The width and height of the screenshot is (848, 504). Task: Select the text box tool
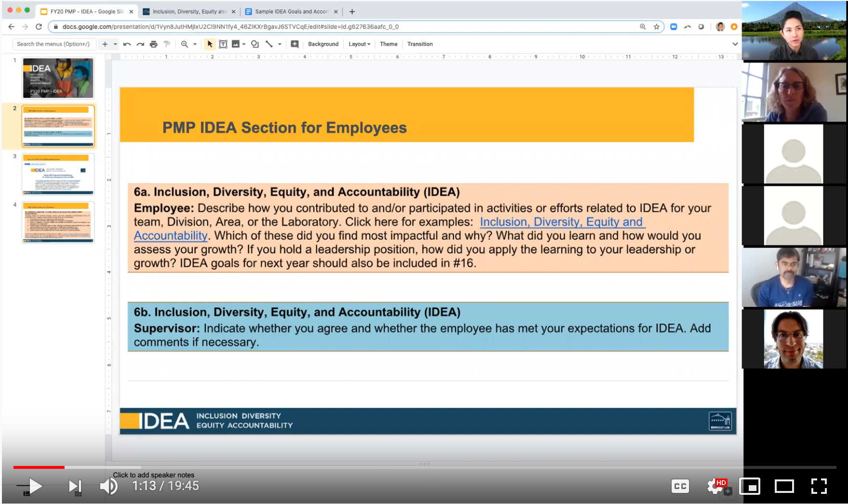[x=223, y=44]
